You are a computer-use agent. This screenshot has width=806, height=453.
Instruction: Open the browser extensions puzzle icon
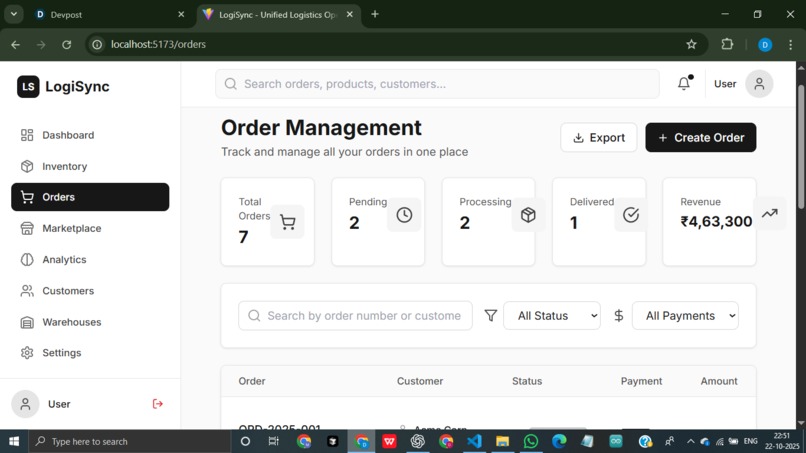[x=727, y=45]
